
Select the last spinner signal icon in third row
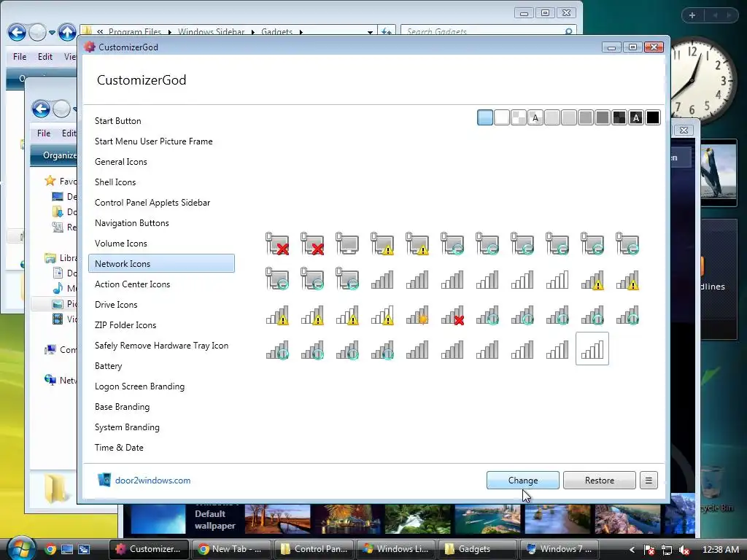coord(627,315)
